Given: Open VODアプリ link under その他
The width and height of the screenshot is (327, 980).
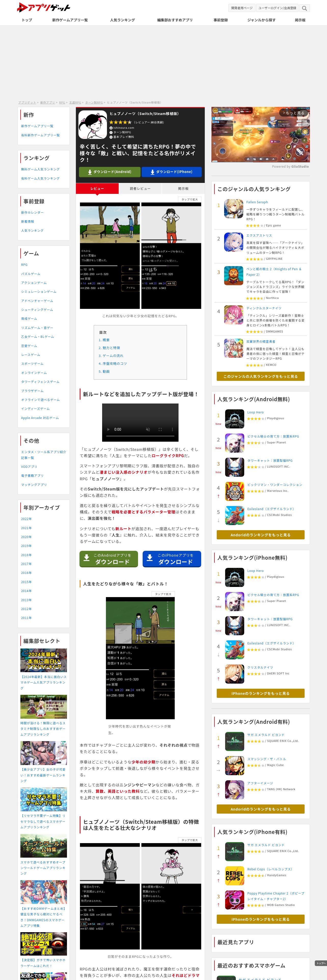Looking at the screenshot, I should 29,467.
